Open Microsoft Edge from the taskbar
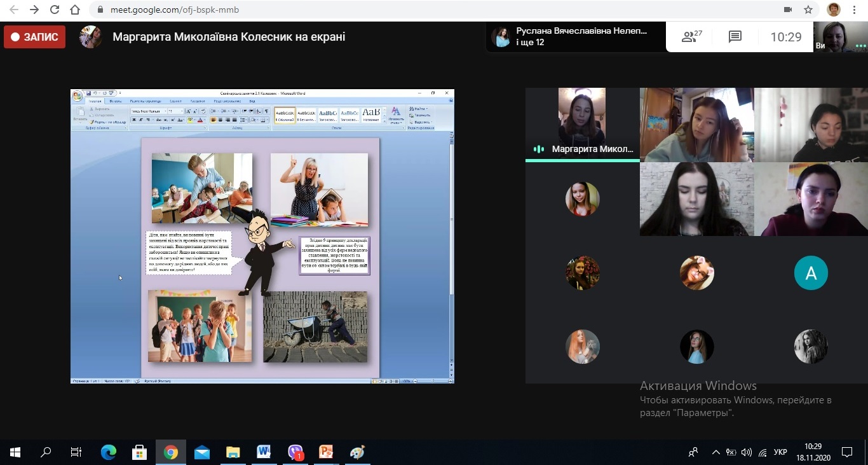868x465 pixels. click(x=109, y=452)
